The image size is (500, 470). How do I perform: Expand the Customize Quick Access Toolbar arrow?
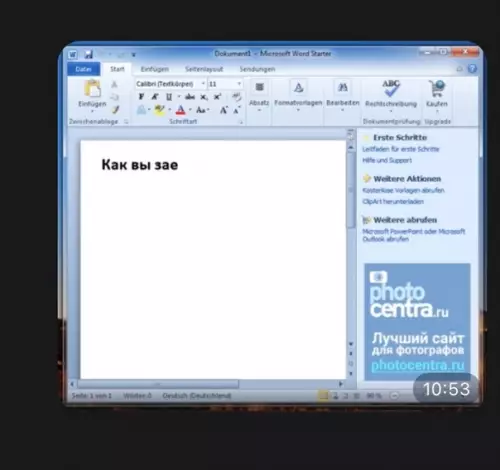point(133,55)
